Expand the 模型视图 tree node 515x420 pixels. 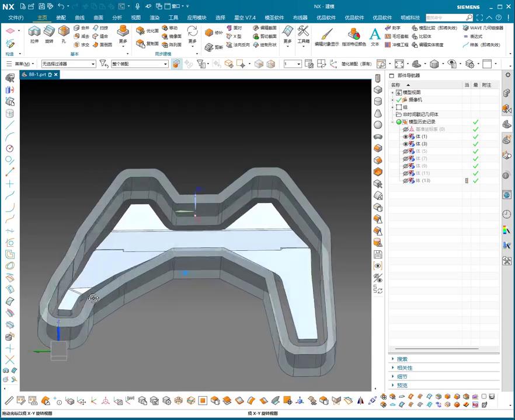393,93
